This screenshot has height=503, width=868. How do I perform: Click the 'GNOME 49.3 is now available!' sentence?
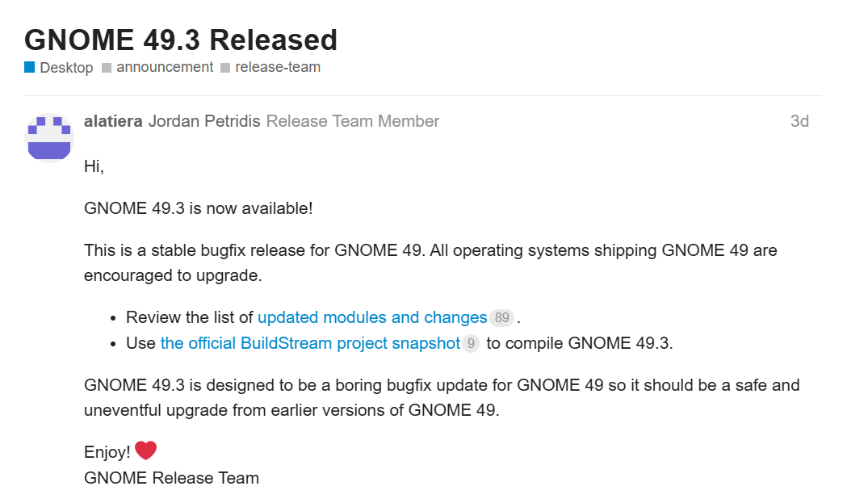click(x=198, y=208)
